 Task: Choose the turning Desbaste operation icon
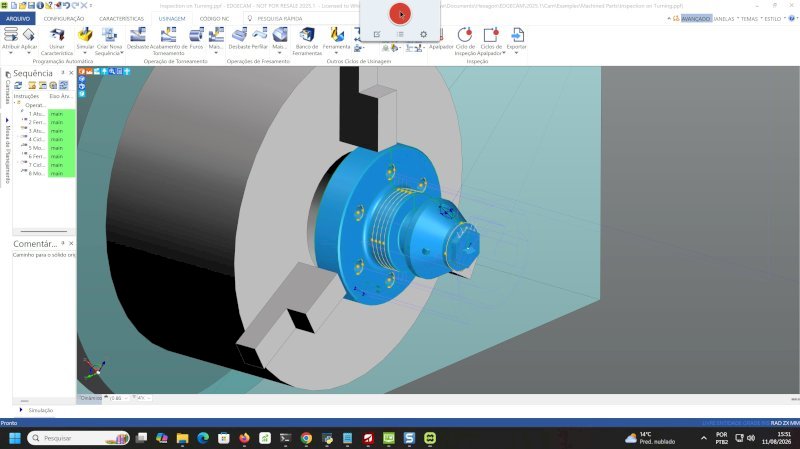137,35
